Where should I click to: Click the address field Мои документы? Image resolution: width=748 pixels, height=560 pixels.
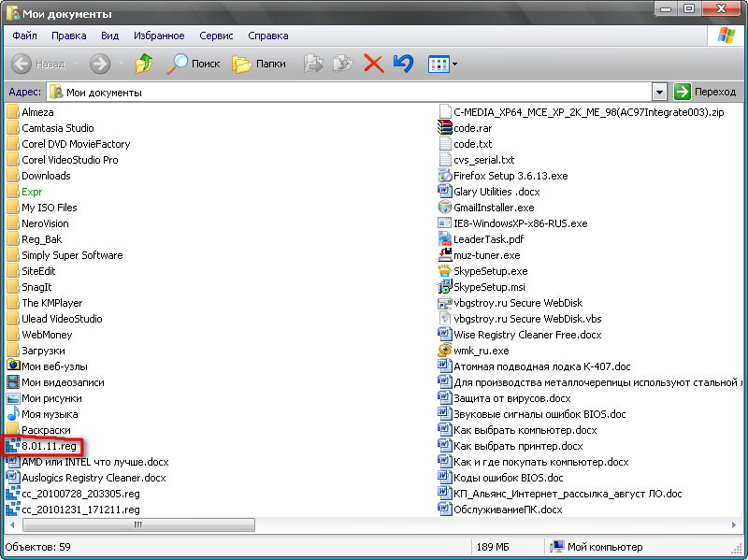click(x=350, y=92)
